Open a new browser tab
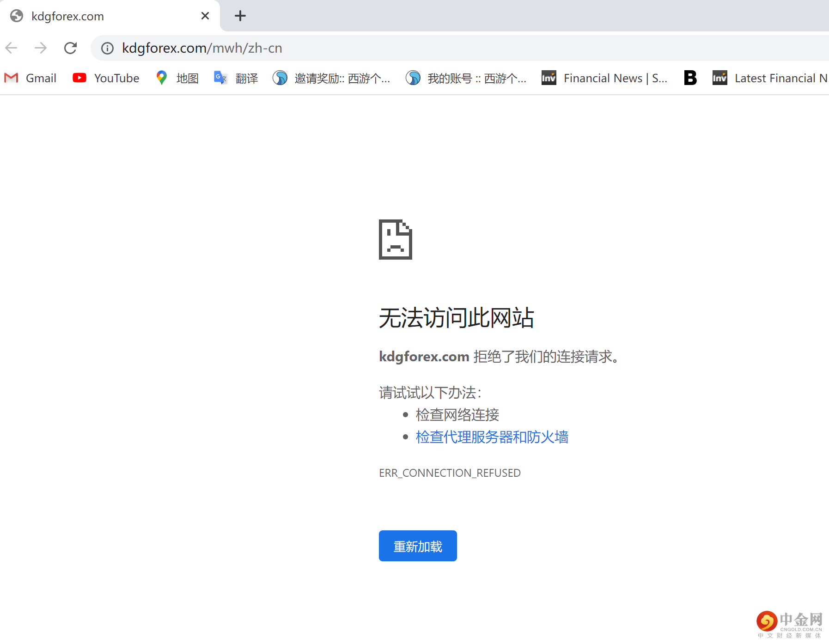The width and height of the screenshot is (829, 644). pyautogui.click(x=240, y=15)
